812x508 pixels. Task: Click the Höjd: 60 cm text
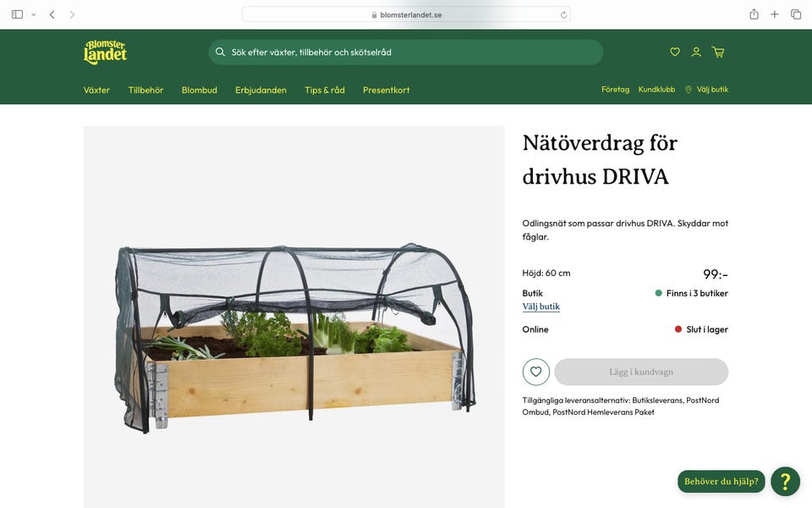pos(546,273)
